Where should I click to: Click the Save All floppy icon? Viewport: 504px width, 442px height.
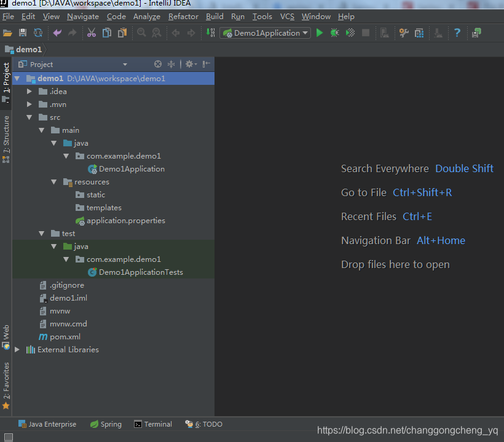coord(23,33)
